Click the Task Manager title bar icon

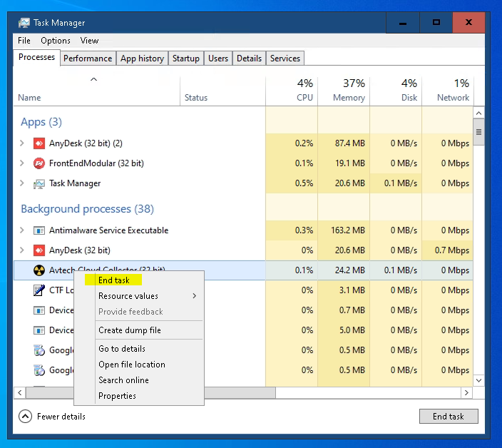[24, 23]
